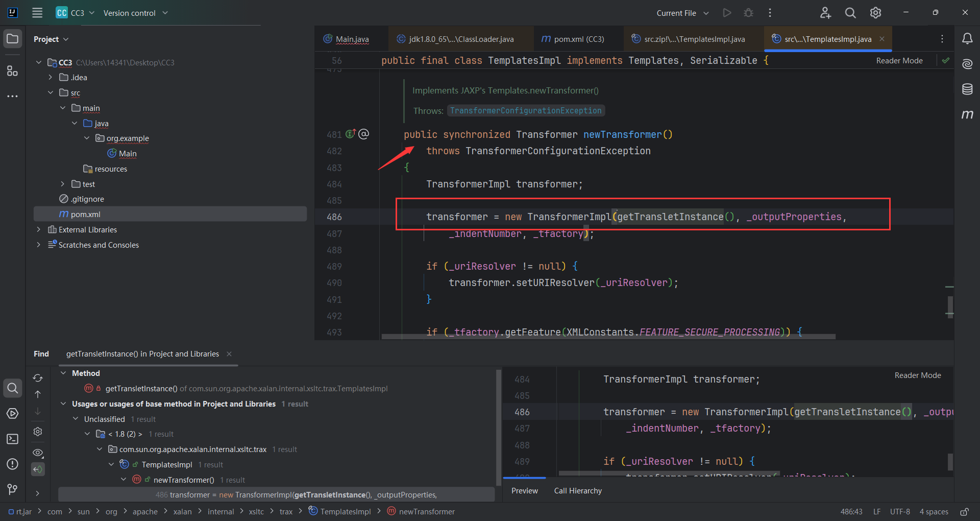Viewport: 980px width, 521px height.
Task: Open the main hamburger menu
Action: (37, 13)
